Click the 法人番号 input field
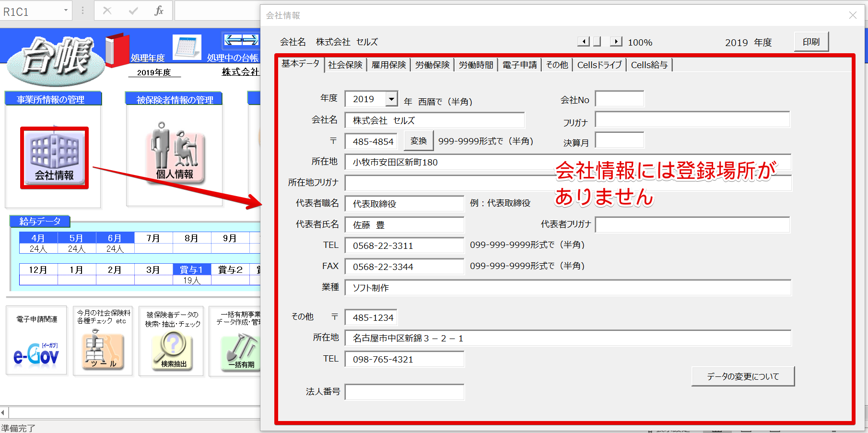 coord(404,392)
